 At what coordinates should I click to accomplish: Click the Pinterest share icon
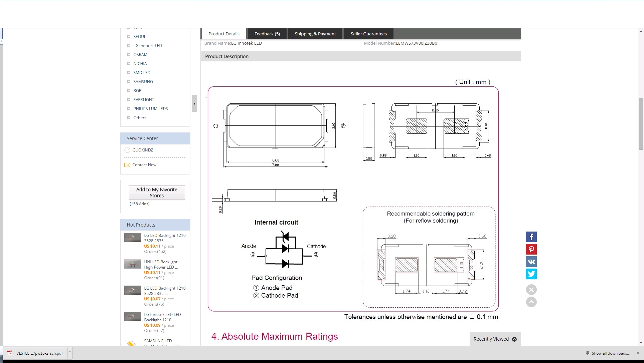531,249
